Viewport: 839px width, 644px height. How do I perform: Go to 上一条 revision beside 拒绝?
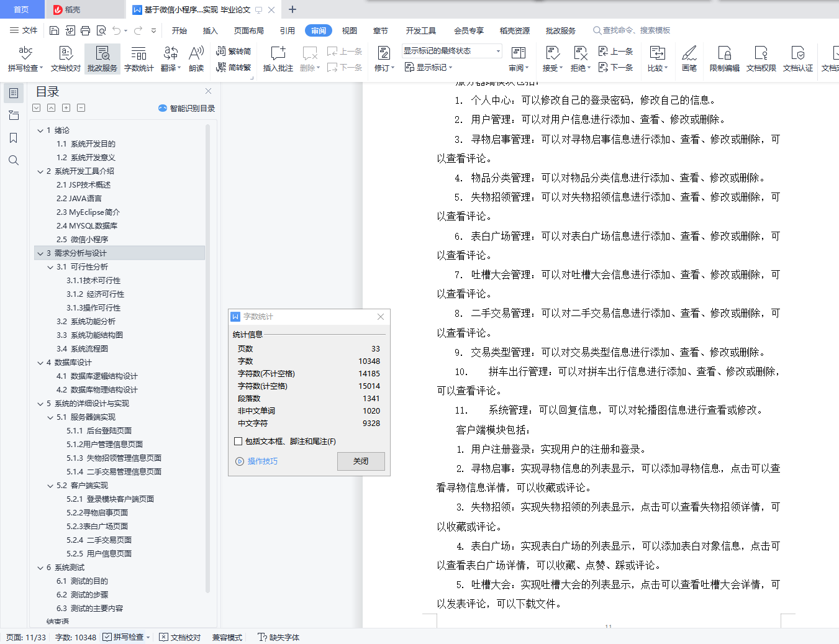(615, 51)
